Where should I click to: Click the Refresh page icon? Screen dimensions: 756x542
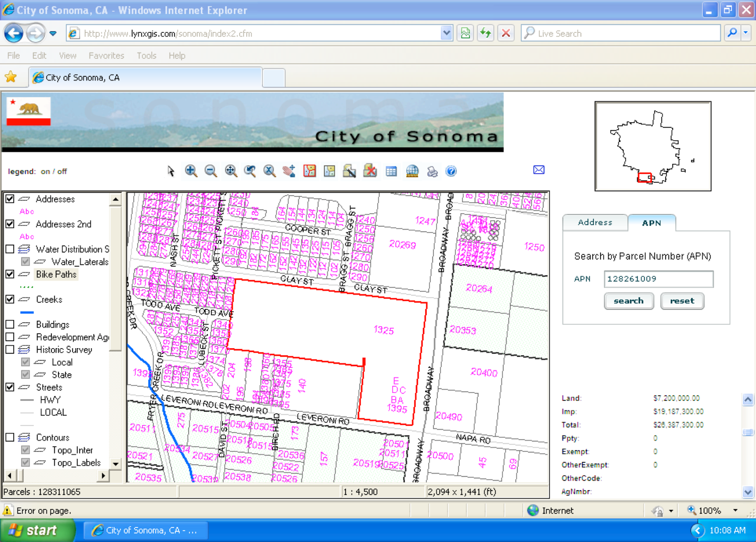point(486,33)
